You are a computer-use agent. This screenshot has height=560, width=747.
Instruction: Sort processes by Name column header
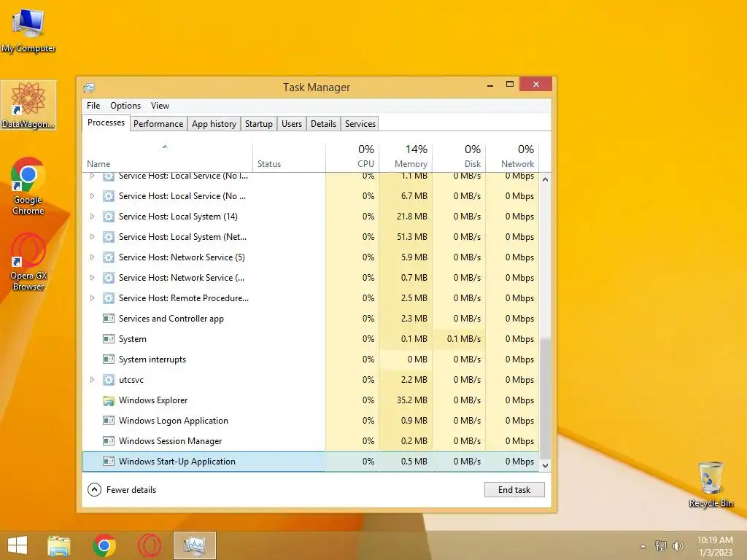click(x=167, y=157)
